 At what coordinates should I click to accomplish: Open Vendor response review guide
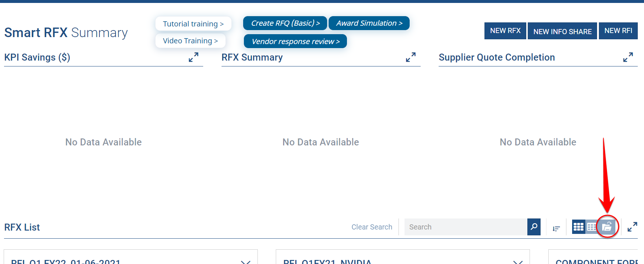[x=295, y=41]
